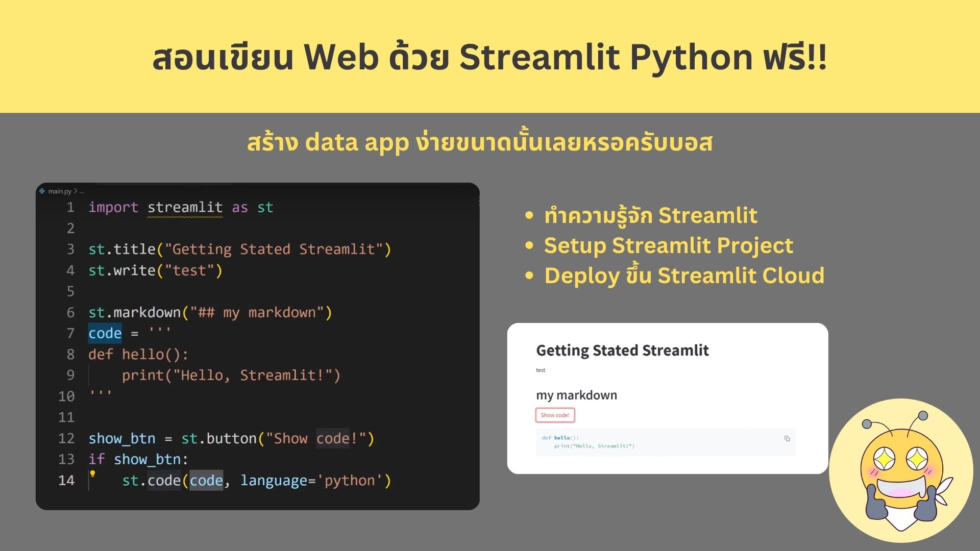980x551 pixels.
Task: Click the highlighted 'code' variable on line 7
Action: (105, 333)
